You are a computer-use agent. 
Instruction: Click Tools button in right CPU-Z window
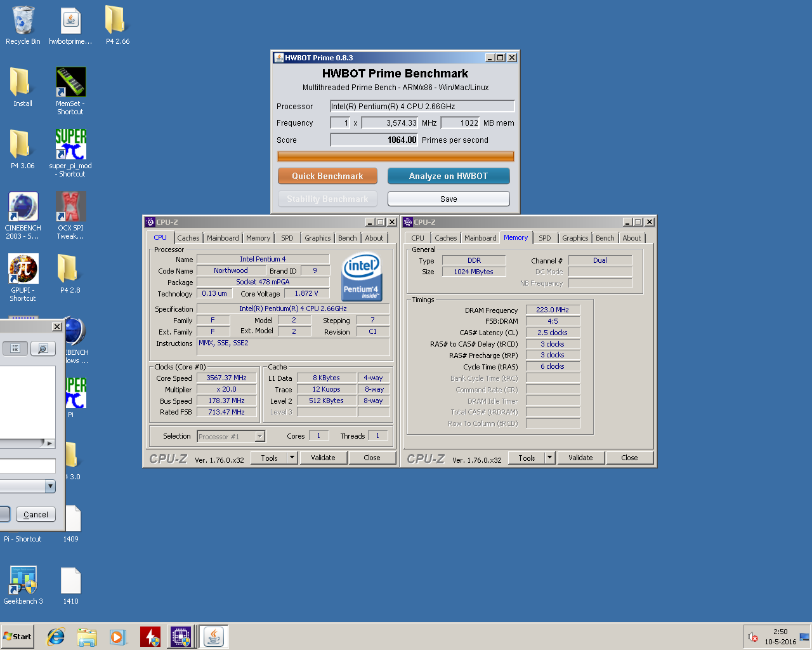coord(527,458)
